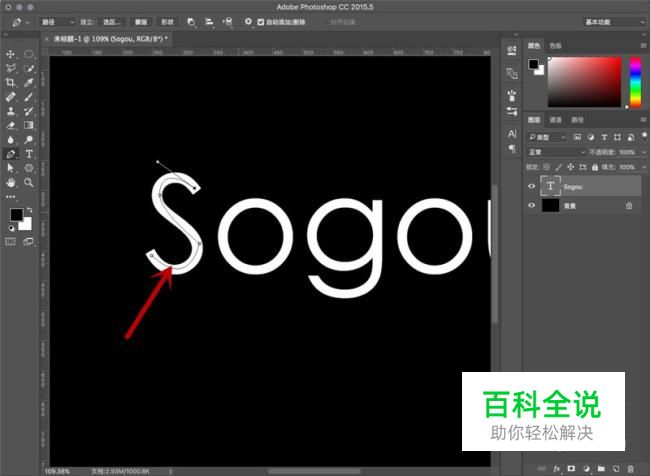Reset to default foreground and background colors

[x=11, y=228]
